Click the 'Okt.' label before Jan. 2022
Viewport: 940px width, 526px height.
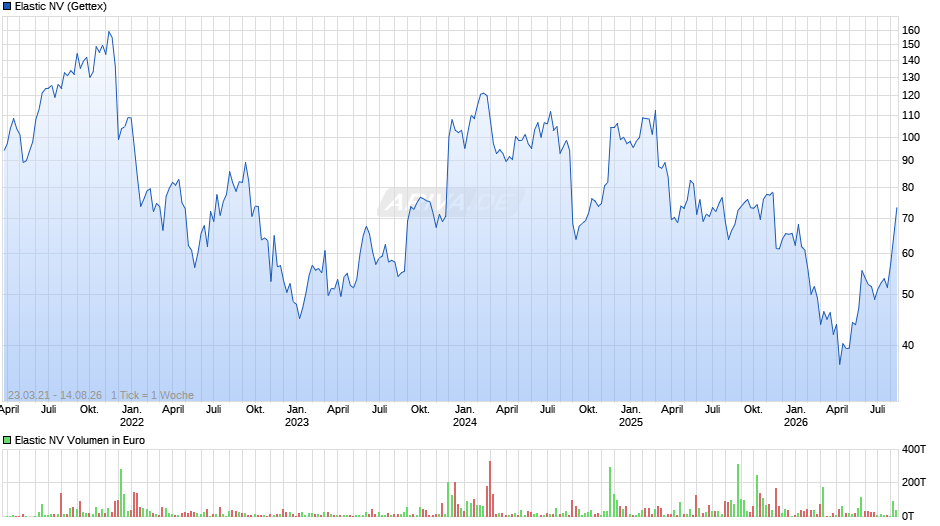point(89,410)
